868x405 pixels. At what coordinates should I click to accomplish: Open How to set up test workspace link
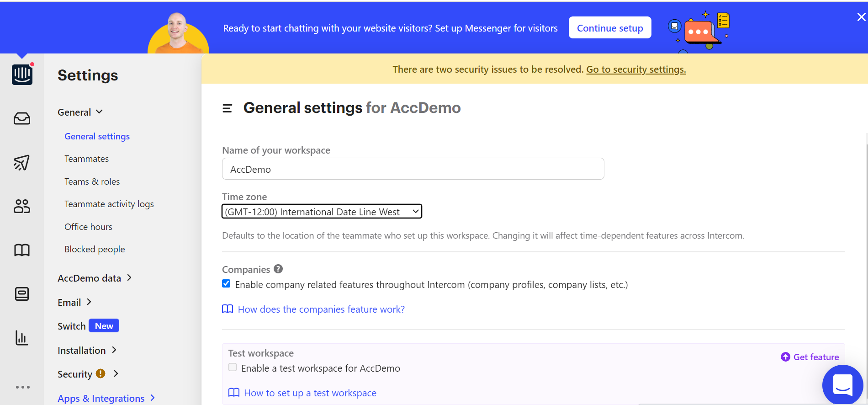click(x=310, y=393)
